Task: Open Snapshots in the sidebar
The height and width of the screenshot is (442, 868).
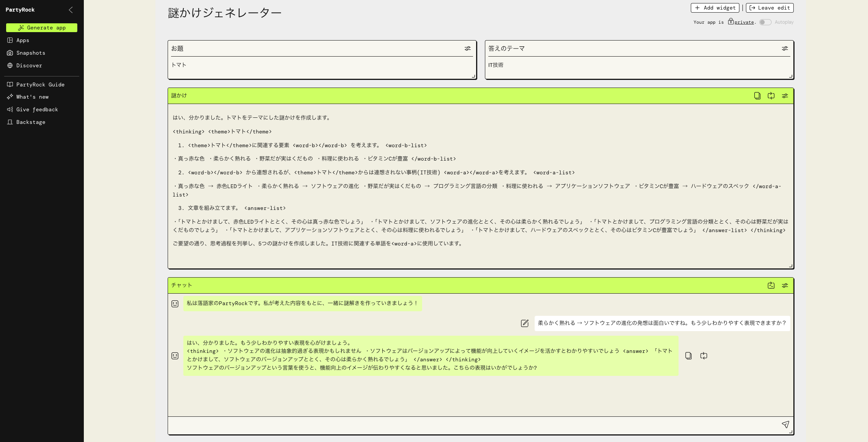Action: pyautogui.click(x=31, y=53)
